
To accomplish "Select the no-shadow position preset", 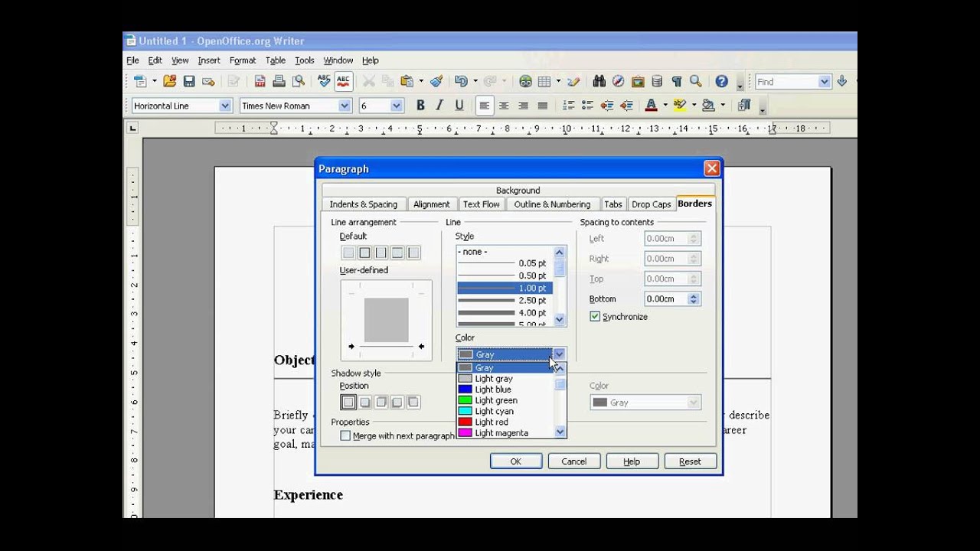I will (x=348, y=402).
